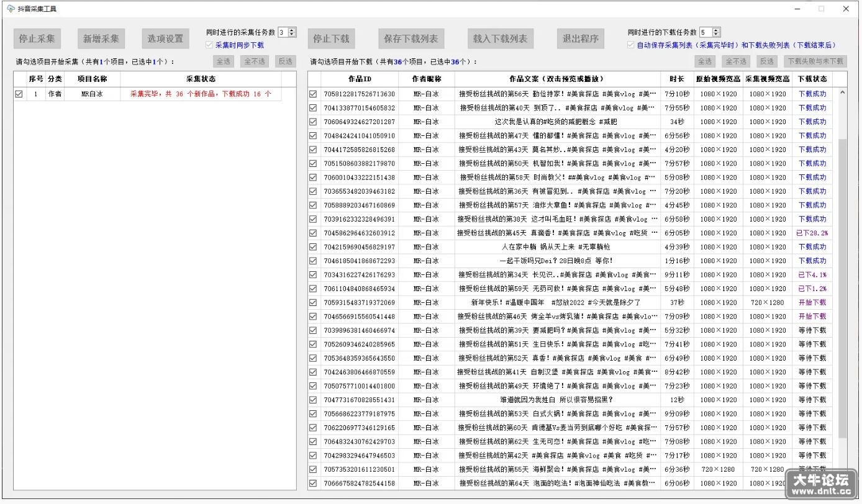Click 下载失败与未下载 filter button

pos(815,61)
